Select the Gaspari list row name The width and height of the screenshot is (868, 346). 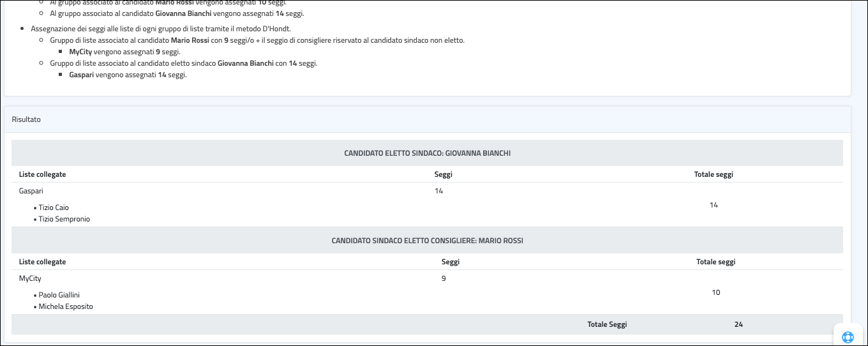pos(31,191)
